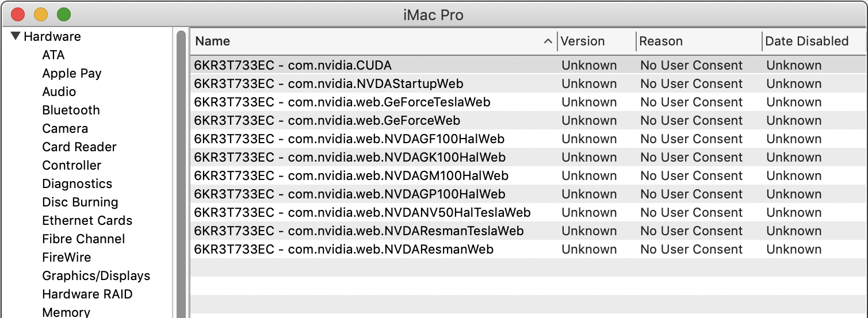Image resolution: width=868 pixels, height=318 pixels.
Task: Sort by the Date Disabled column
Action: tap(806, 41)
